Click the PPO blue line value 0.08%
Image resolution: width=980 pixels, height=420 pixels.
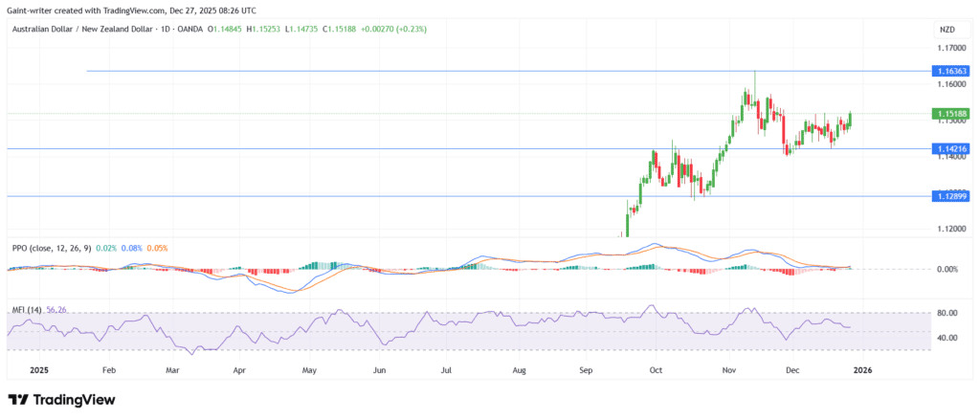pos(132,248)
